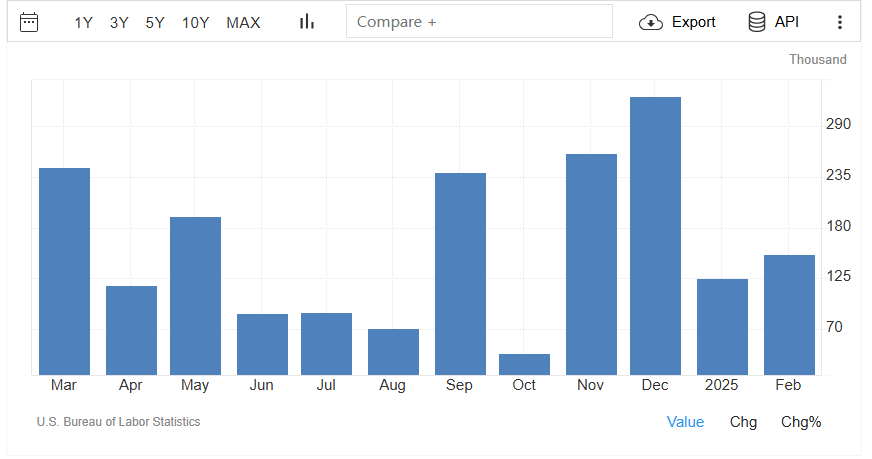Click the U.S. Bureau of Labor Statistics source
Screen dimensions: 872x459
tap(118, 422)
